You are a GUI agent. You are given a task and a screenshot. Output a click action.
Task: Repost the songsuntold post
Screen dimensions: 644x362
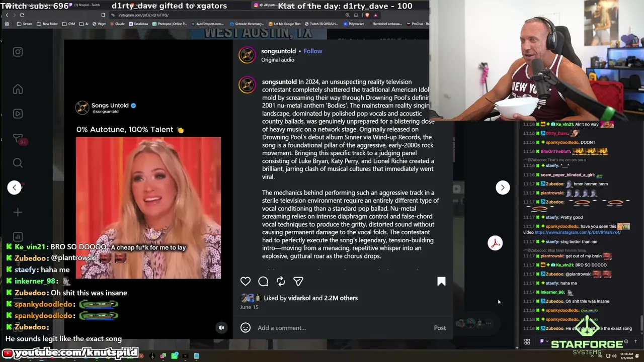point(281,282)
